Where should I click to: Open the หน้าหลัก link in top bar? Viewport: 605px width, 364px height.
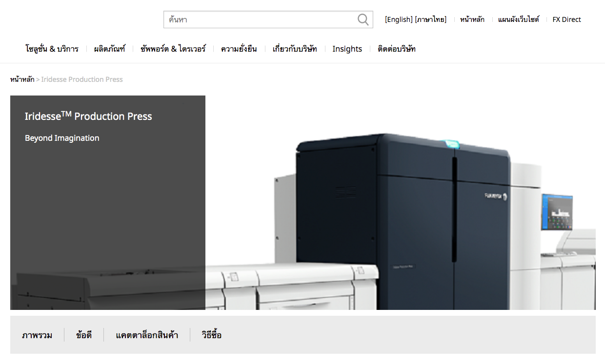tap(472, 19)
